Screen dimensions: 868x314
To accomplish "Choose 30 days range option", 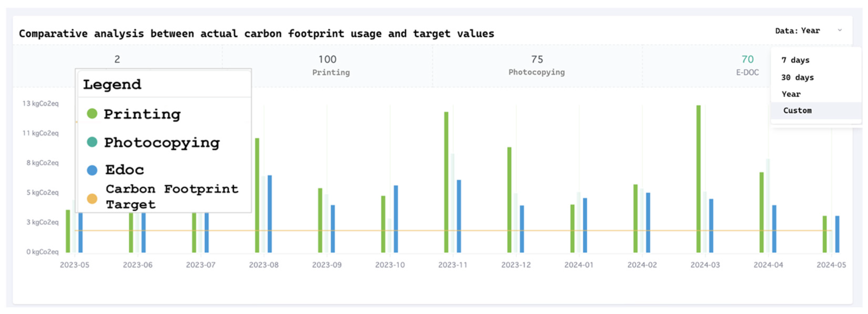I will click(797, 78).
